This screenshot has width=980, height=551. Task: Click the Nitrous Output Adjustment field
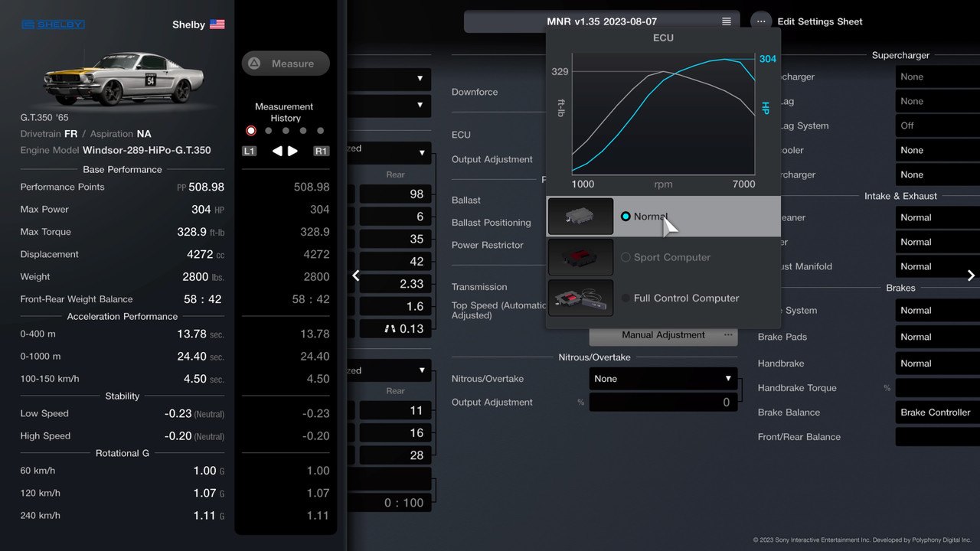[663, 403]
